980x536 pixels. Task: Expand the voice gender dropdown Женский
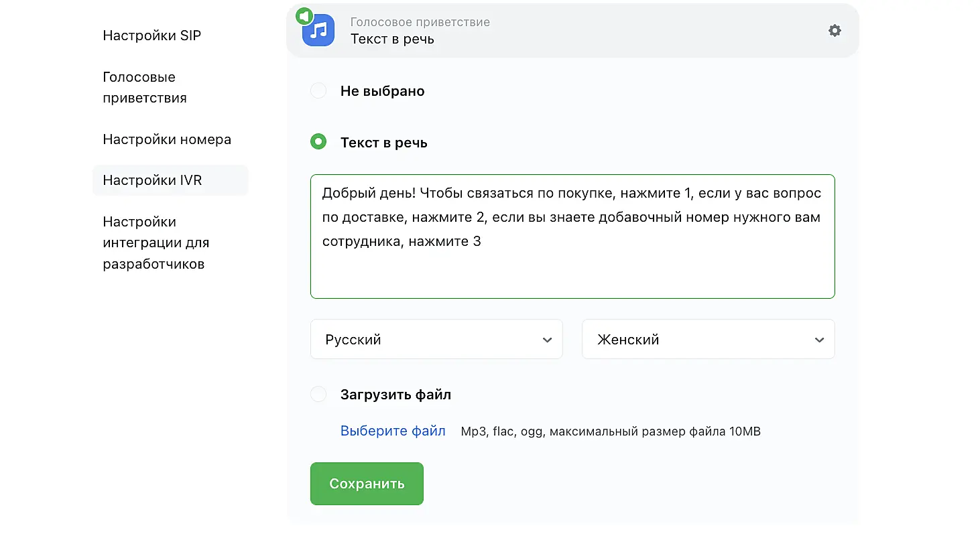click(x=707, y=339)
